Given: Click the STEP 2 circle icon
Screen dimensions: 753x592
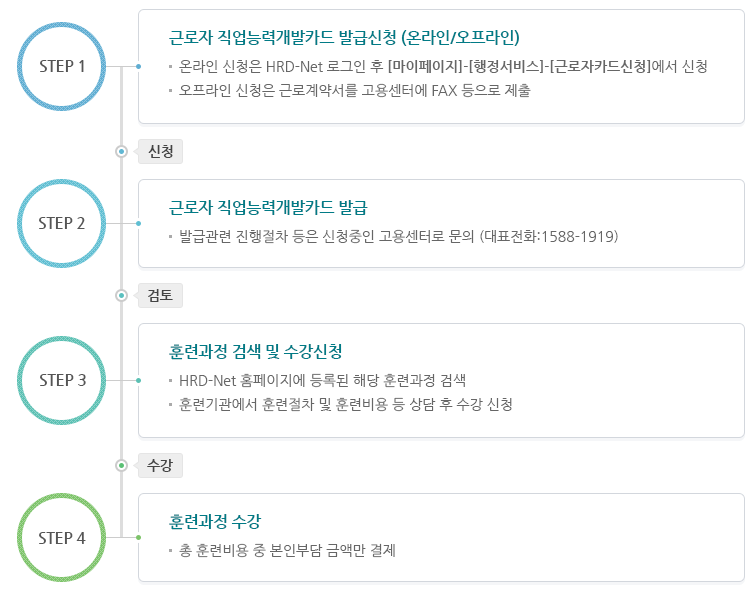Looking at the screenshot, I should tap(61, 223).
